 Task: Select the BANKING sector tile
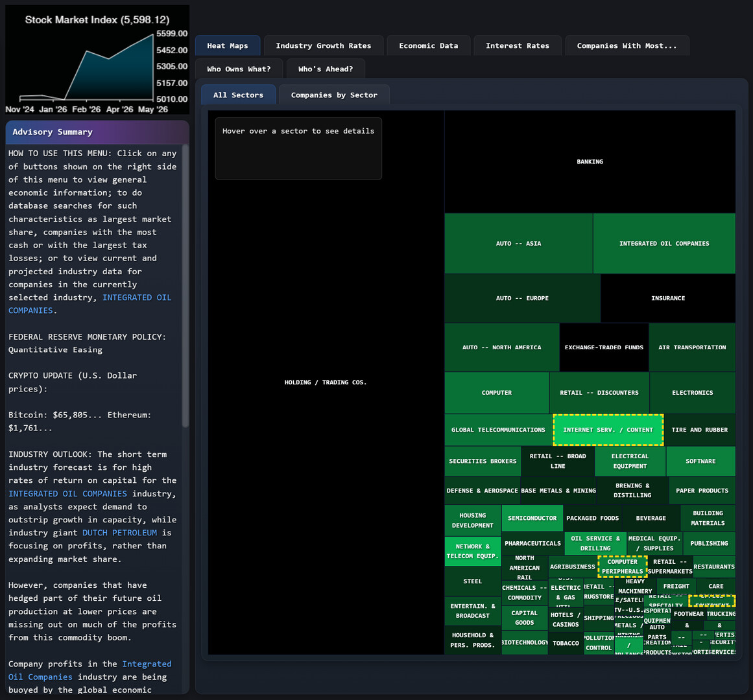point(590,161)
